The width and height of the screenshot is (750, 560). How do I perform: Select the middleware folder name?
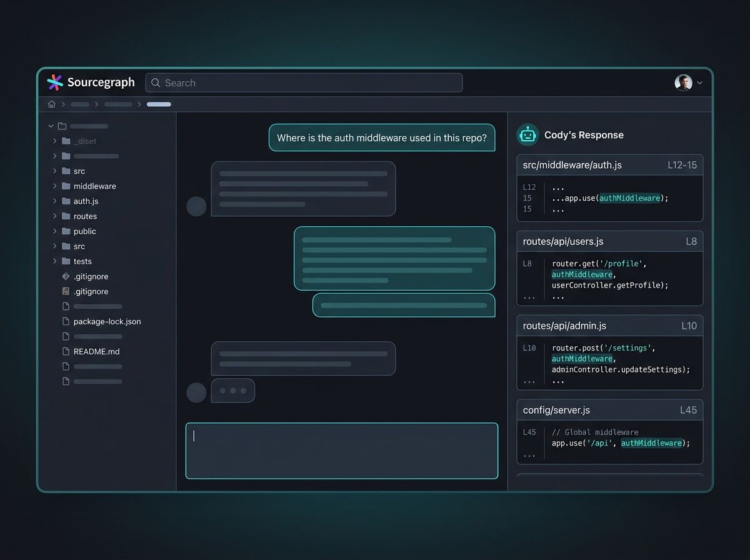(x=94, y=186)
